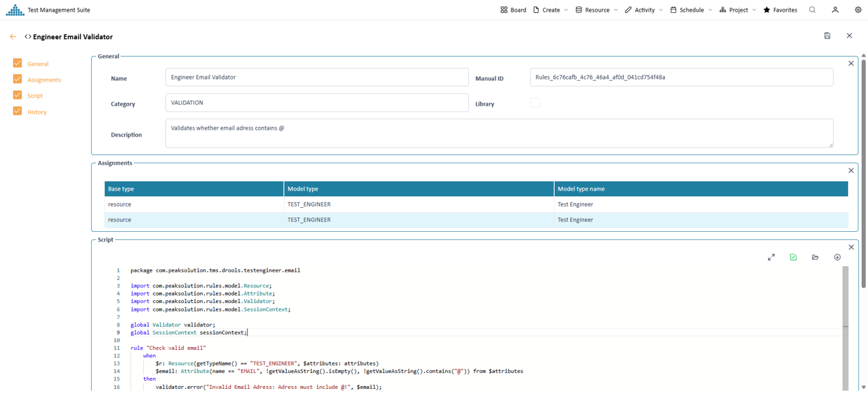Validate the script with the green check icon
The image size is (868, 393).
click(x=793, y=257)
